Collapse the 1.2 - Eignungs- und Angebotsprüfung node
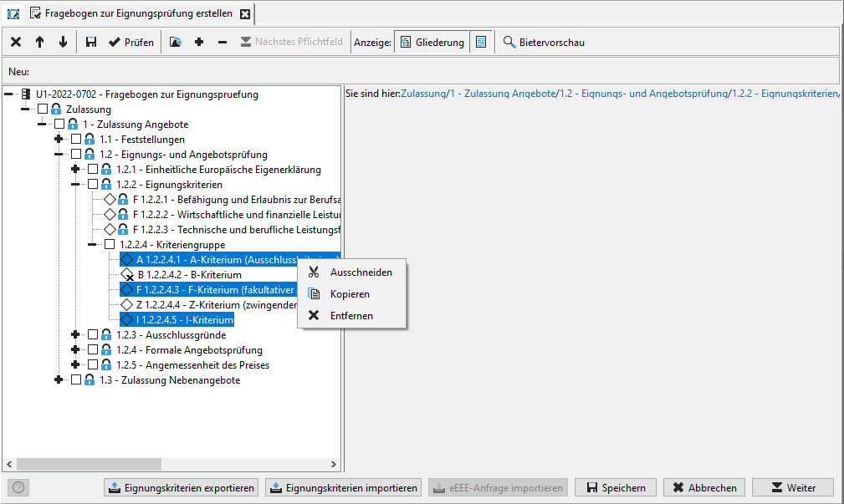 pyautogui.click(x=59, y=155)
